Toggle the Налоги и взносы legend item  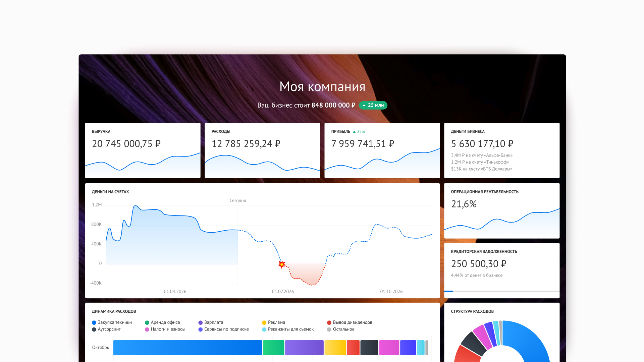[165, 329]
